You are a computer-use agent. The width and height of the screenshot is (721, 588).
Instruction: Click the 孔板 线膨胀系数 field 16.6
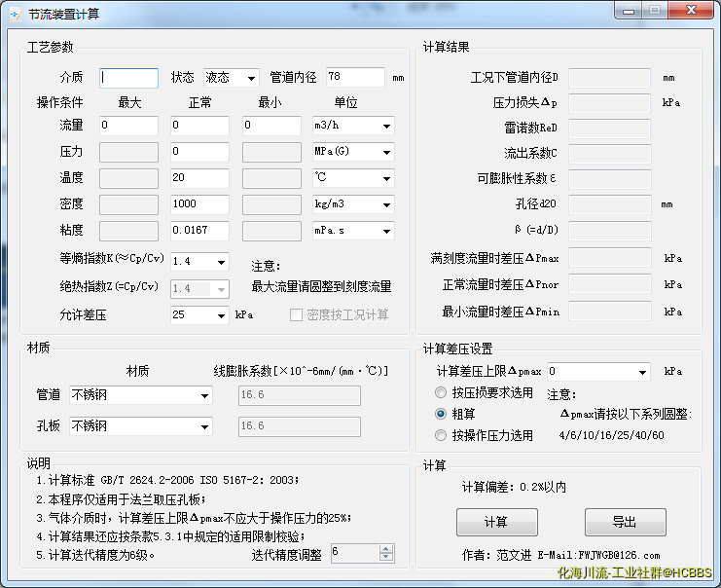pos(300,426)
